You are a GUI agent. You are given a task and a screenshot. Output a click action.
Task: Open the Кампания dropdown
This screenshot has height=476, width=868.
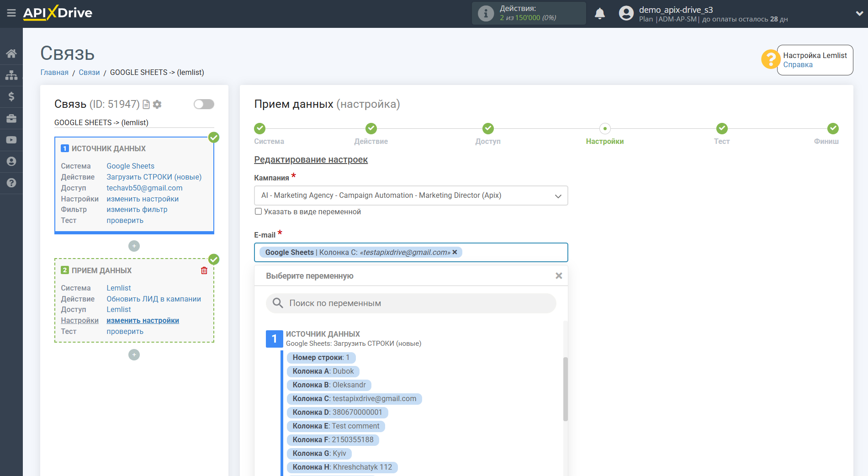coord(411,196)
